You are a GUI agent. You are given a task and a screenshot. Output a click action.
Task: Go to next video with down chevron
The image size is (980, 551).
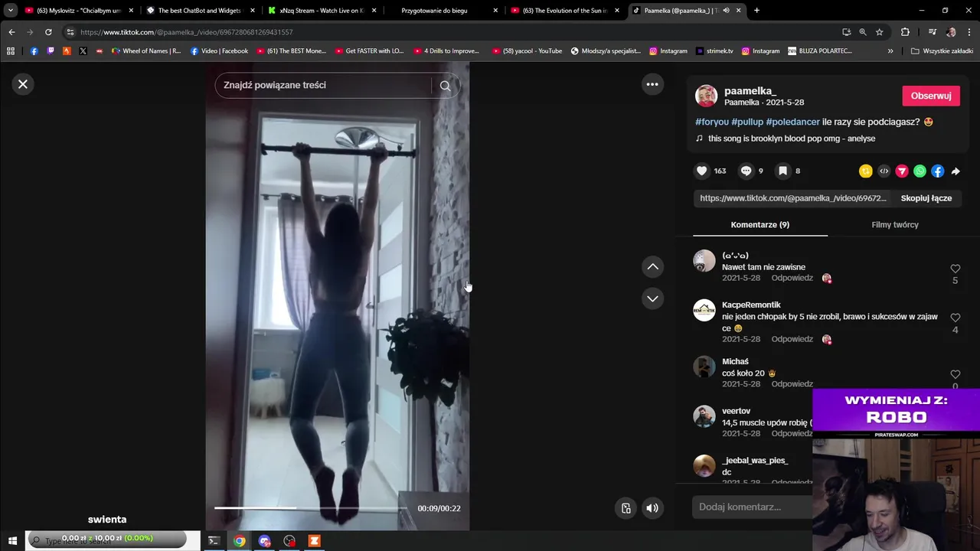[x=652, y=298]
